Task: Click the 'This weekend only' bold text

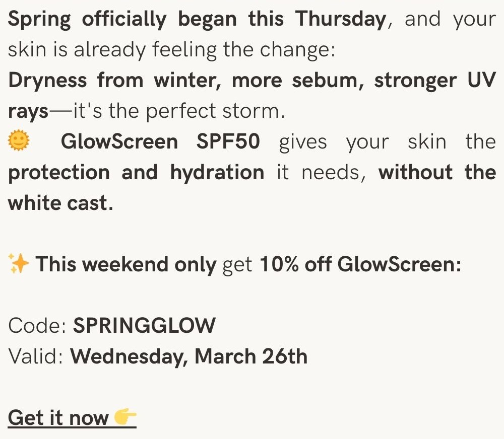Action: coord(126,265)
